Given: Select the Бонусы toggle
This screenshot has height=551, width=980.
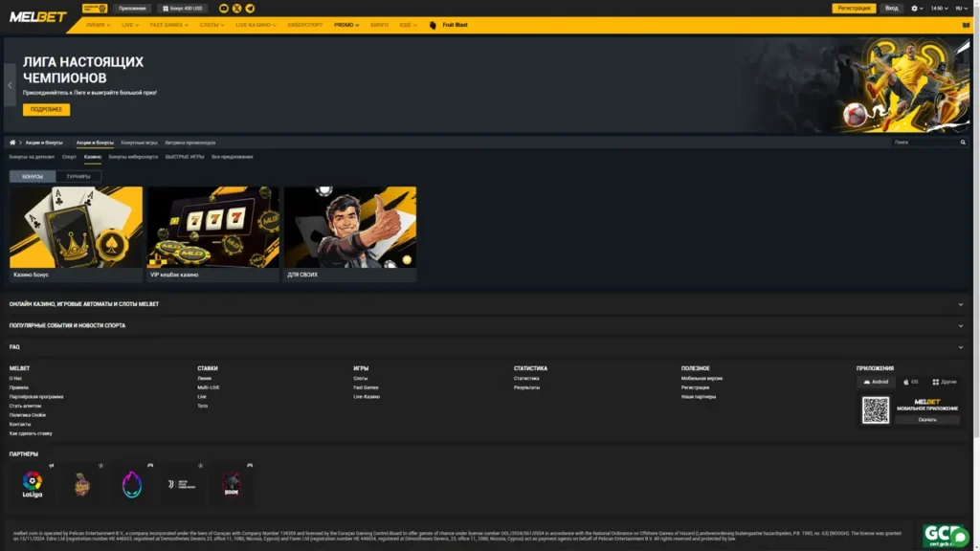Looking at the screenshot, I should click(33, 176).
